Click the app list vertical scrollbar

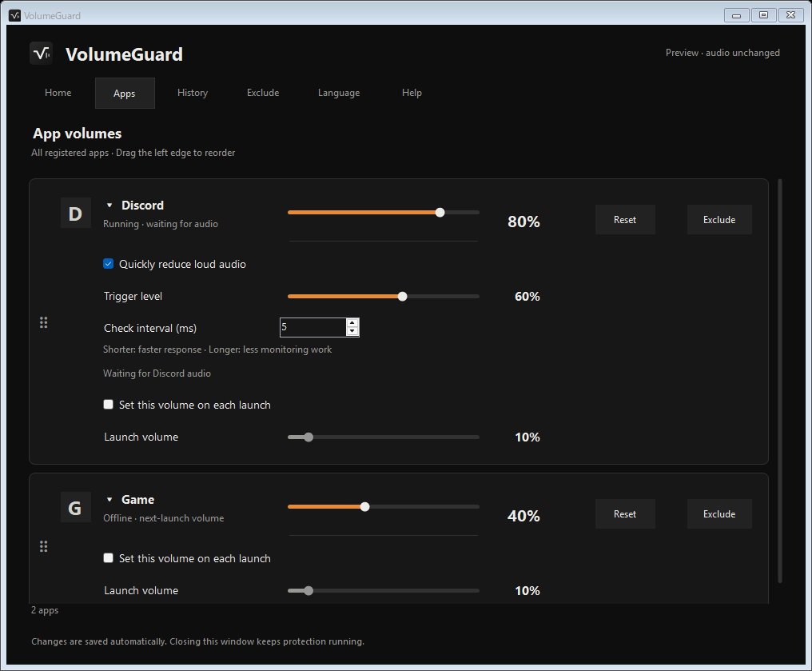tap(779, 381)
